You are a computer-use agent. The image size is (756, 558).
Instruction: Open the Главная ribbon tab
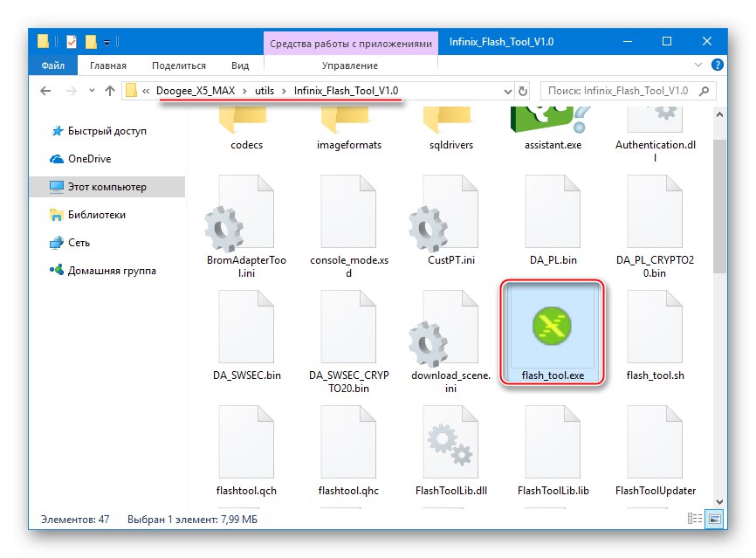tap(108, 65)
